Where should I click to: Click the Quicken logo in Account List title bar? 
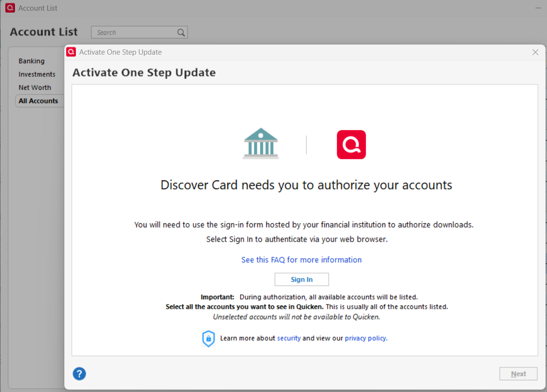coord(10,8)
